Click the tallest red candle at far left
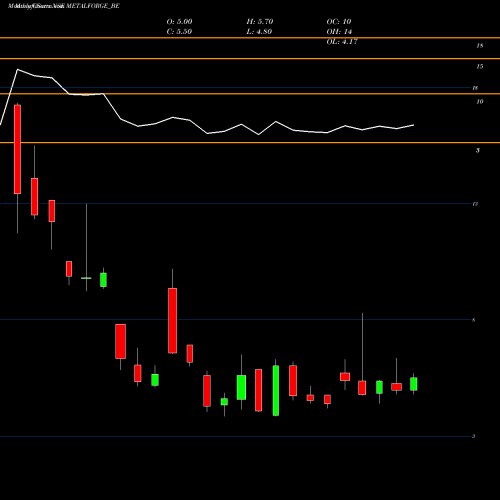Viewport: 500px width, 500px height. tap(17, 149)
